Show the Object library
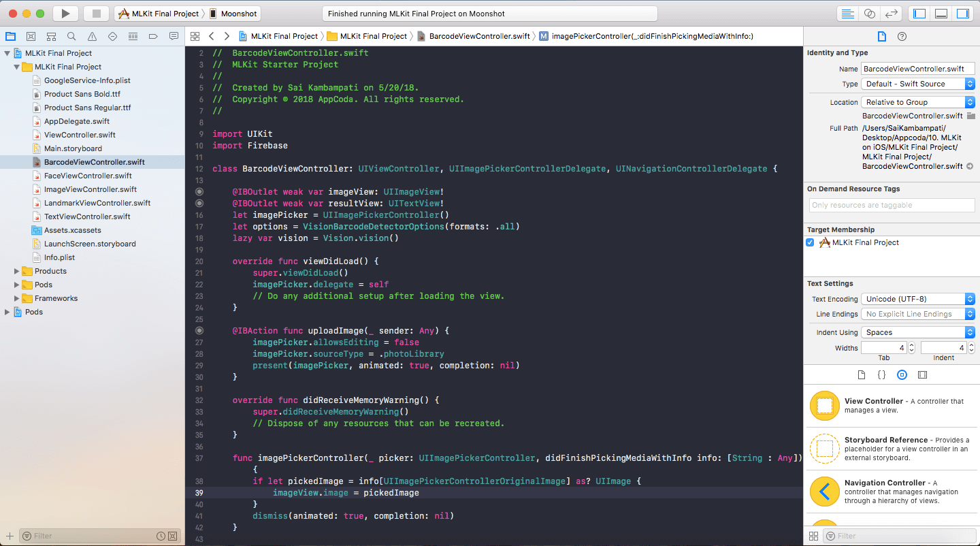This screenshot has width=980, height=546. [x=902, y=374]
